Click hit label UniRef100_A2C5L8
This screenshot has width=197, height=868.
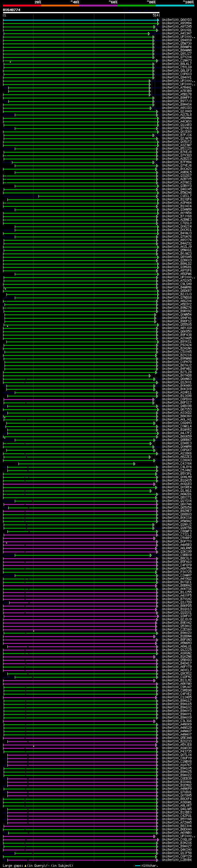(x=177, y=115)
